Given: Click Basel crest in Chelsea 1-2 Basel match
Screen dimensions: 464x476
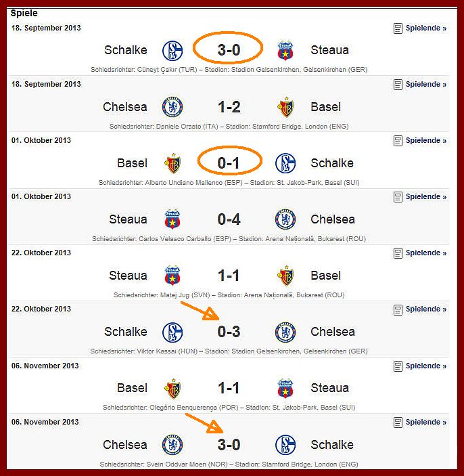Looking at the screenshot, I should click(285, 107).
